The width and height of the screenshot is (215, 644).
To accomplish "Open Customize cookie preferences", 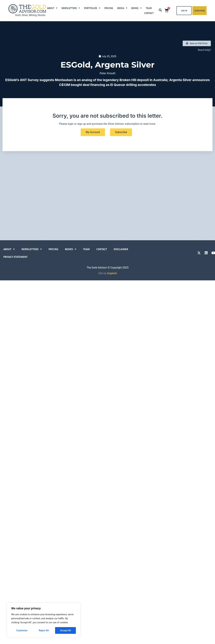I will point(22,630).
